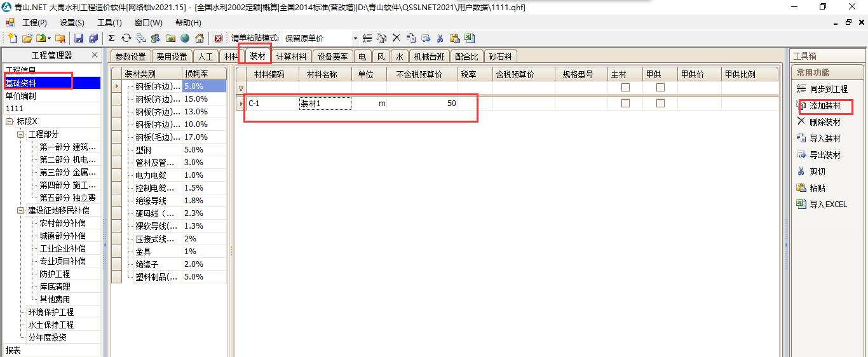
Task: Switch to the 配合比 tab
Action: point(467,57)
